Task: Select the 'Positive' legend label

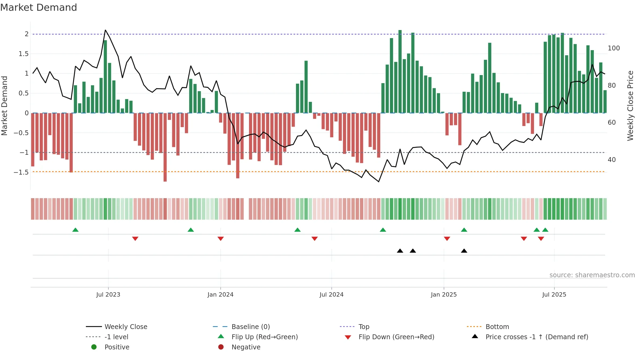Action: pos(117,347)
